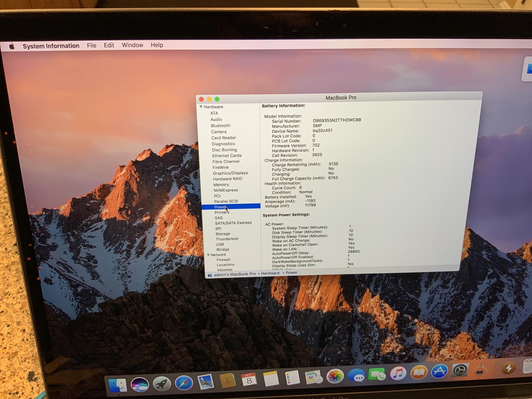The height and width of the screenshot is (399, 532).
Task: Open FaceTime green icon in Dock
Action: pos(377,375)
